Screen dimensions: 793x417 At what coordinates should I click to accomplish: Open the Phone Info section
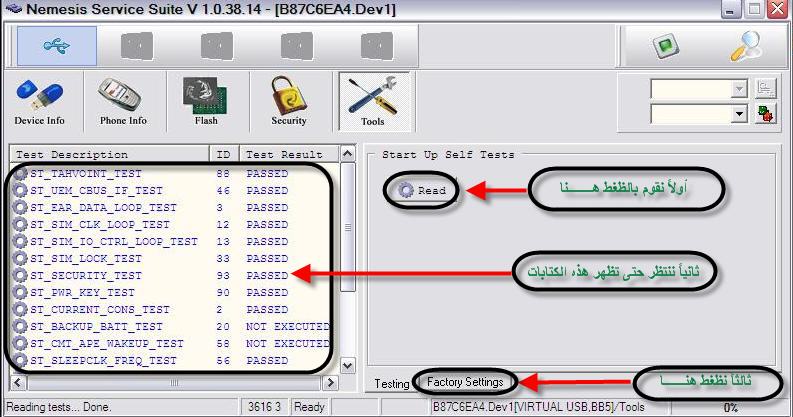(x=123, y=102)
